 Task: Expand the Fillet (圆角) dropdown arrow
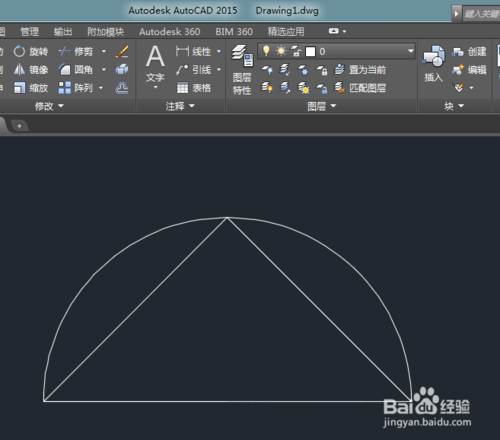coord(104,70)
